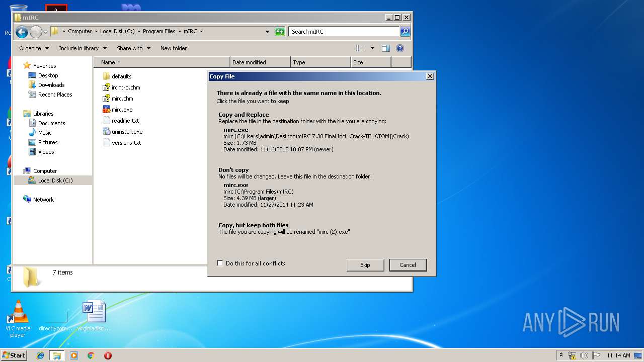Viewport: 644px width, 362px height.
Task: Click the green Refresh button beside address bar
Action: [280, 32]
